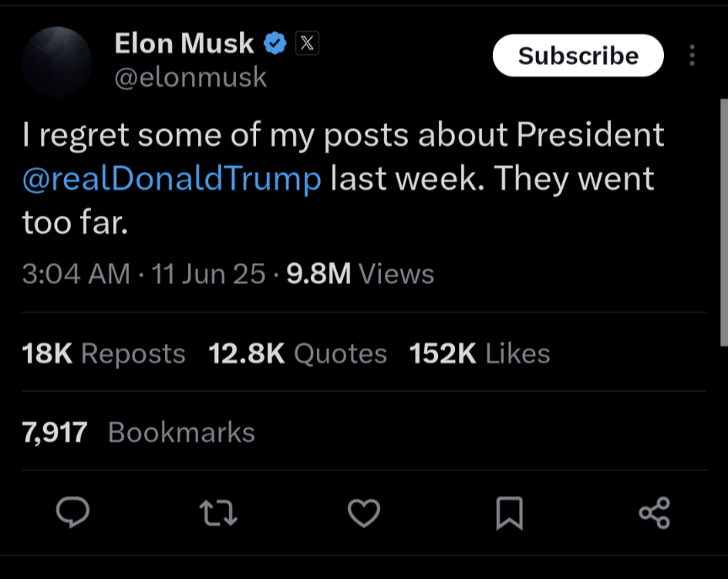Show the 12.8K Quotes list
The height and width of the screenshot is (579, 728).
(x=297, y=353)
